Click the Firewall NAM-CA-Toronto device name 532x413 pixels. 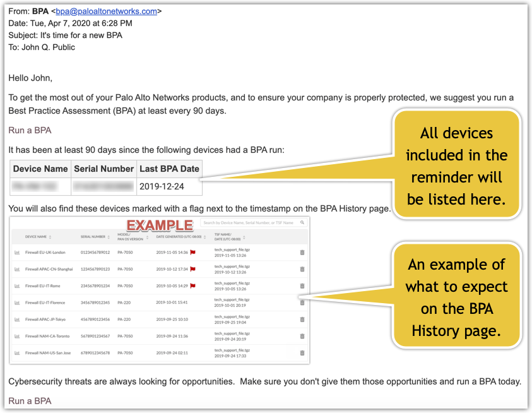pyautogui.click(x=47, y=336)
